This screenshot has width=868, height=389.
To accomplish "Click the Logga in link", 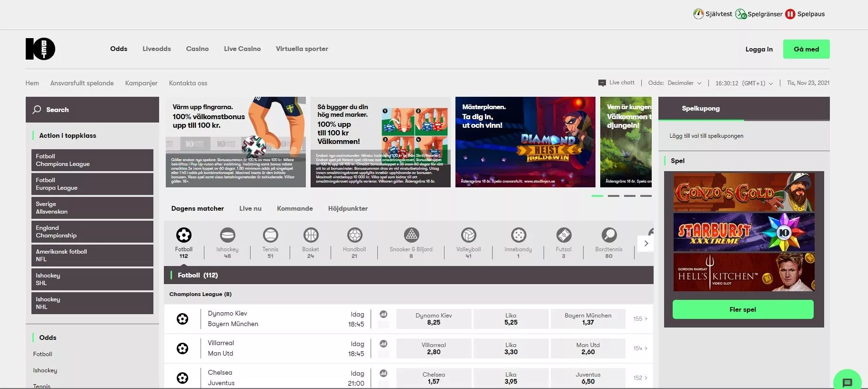I will pyautogui.click(x=759, y=49).
